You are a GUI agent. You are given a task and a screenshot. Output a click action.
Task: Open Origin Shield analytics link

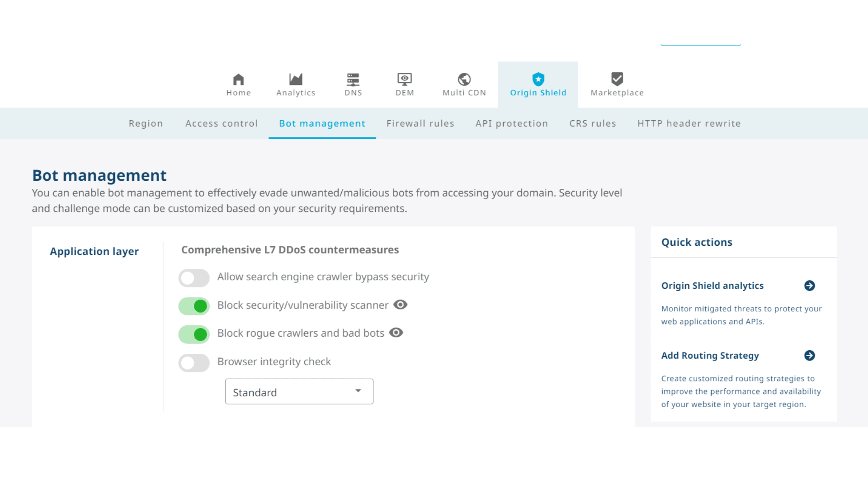[x=712, y=286]
